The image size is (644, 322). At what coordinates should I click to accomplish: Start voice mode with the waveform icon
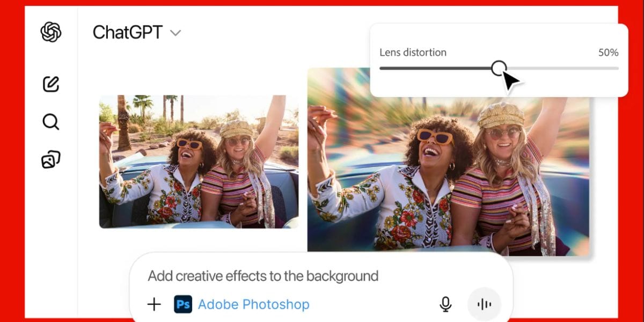[x=484, y=304]
